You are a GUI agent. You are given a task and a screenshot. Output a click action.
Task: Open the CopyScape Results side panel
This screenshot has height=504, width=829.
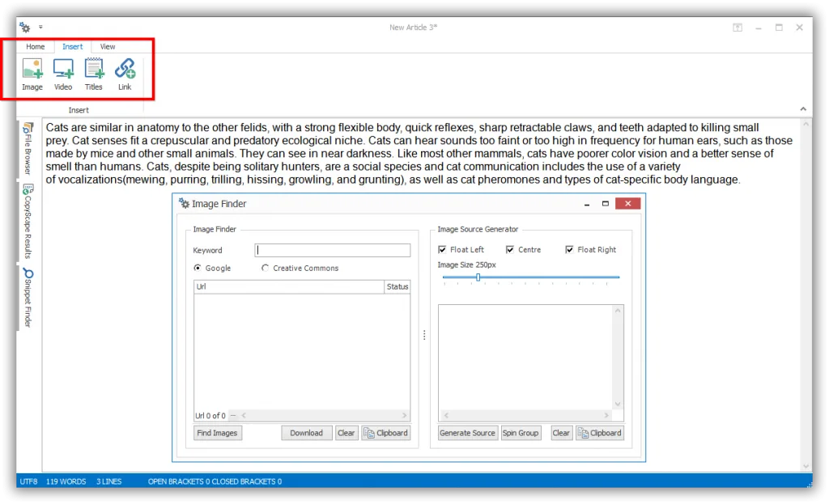click(28, 221)
